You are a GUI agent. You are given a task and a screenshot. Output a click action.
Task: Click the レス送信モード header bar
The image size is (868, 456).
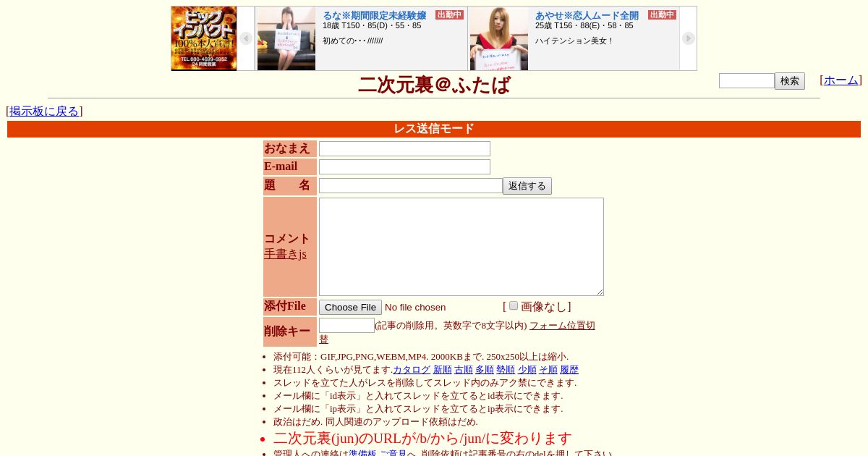click(x=434, y=129)
